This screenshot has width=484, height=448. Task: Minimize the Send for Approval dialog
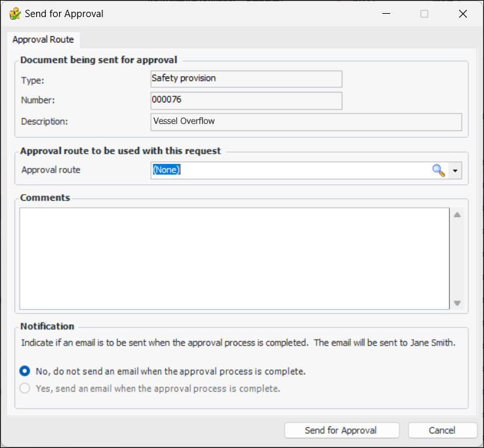(385, 13)
